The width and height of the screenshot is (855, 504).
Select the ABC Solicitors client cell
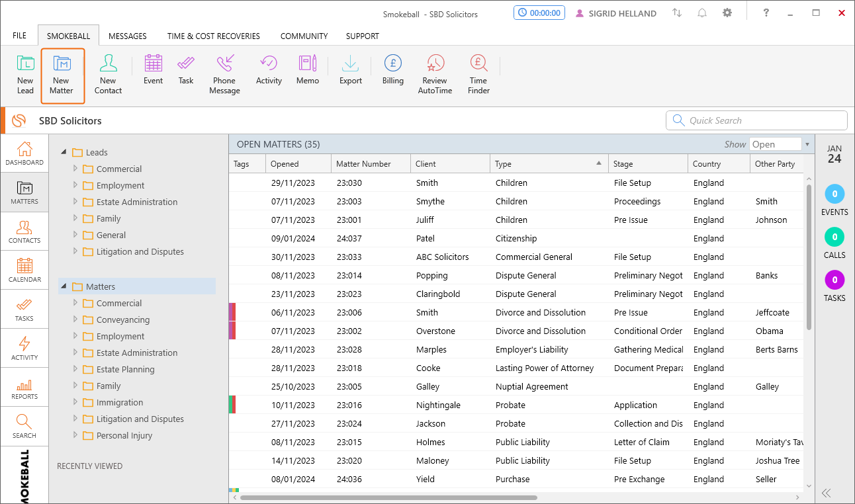pyautogui.click(x=443, y=257)
